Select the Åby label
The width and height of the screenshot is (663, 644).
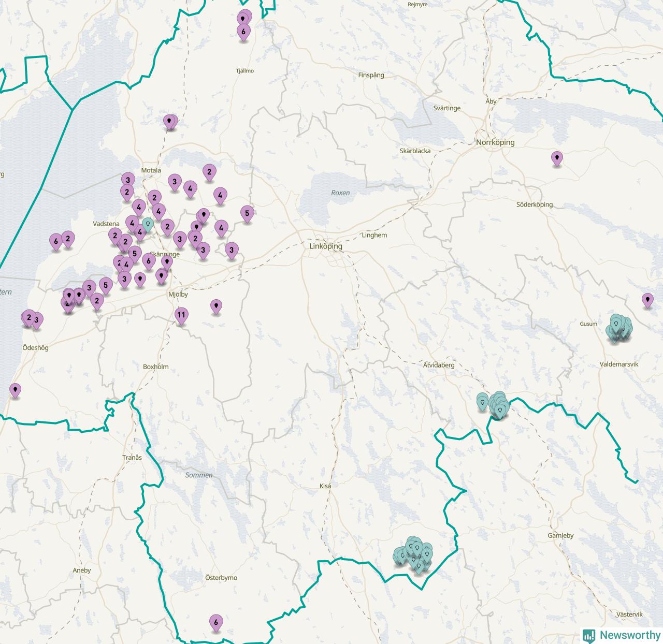click(x=491, y=101)
